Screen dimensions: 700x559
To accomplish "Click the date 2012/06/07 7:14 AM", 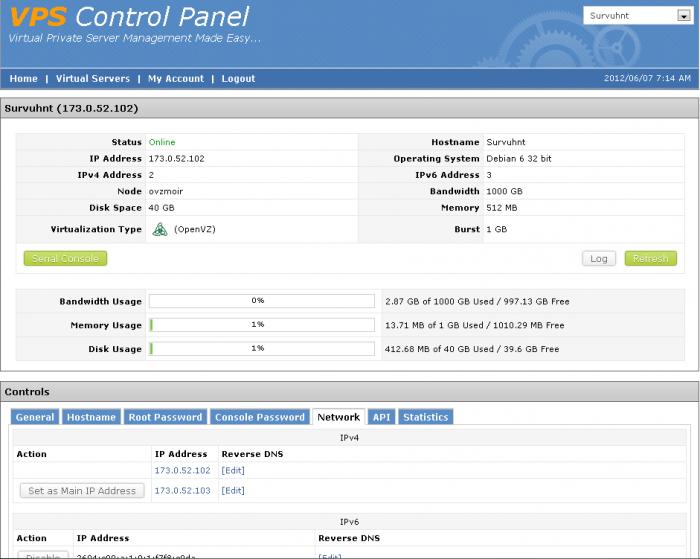I will [x=647, y=78].
